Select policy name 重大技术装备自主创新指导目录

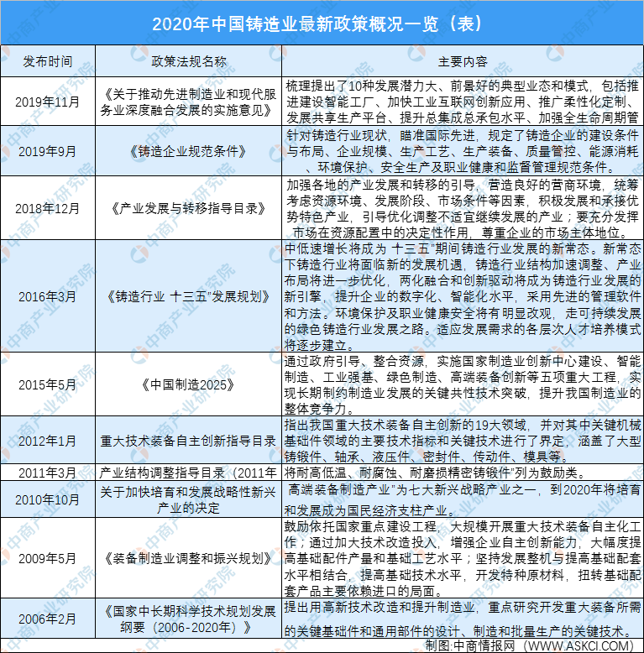coord(189,441)
